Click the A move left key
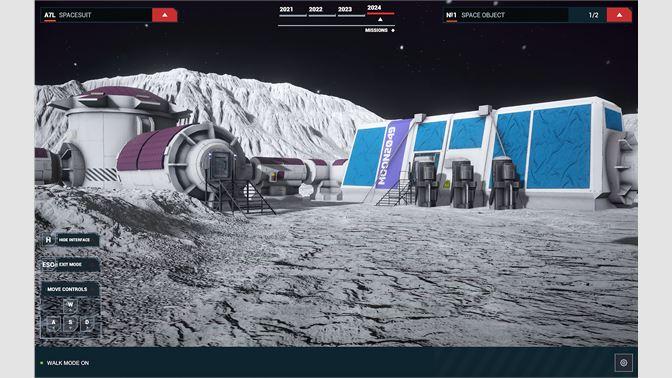This screenshot has height=378, width=672. [x=54, y=323]
